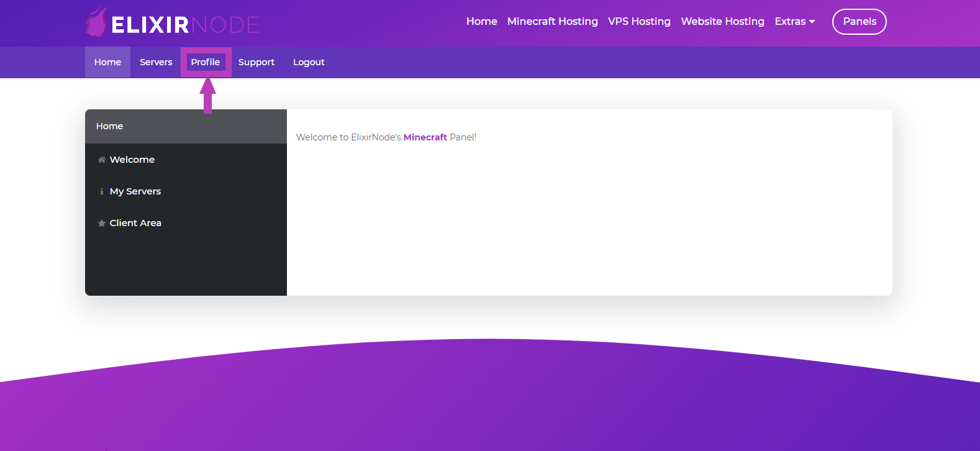The height and width of the screenshot is (451, 980).
Task: Select the Home tab in panel bar
Action: [107, 62]
